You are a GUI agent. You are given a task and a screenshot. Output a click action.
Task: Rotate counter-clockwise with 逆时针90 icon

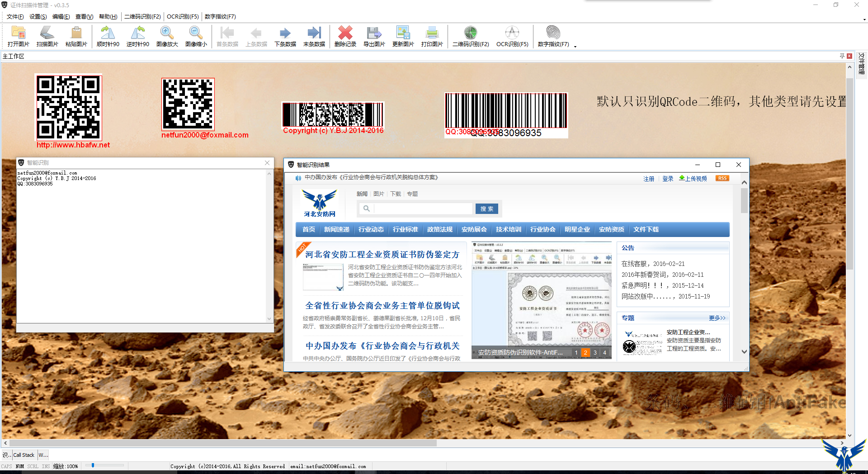(x=138, y=36)
